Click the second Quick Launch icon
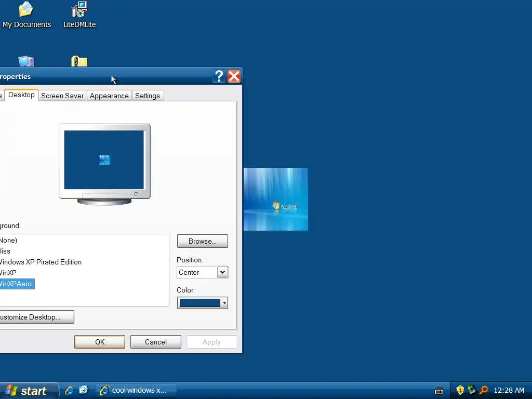532x399 pixels. tap(84, 390)
